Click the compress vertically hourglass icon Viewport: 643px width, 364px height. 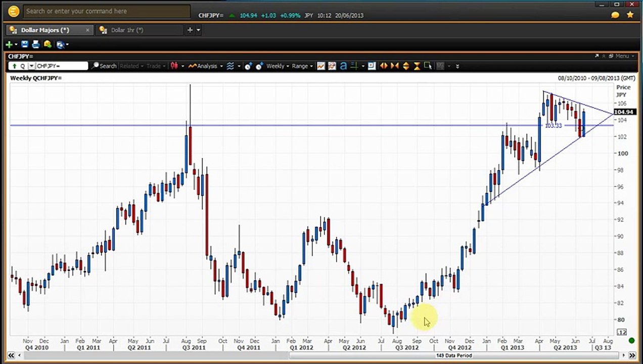pyautogui.click(x=417, y=66)
